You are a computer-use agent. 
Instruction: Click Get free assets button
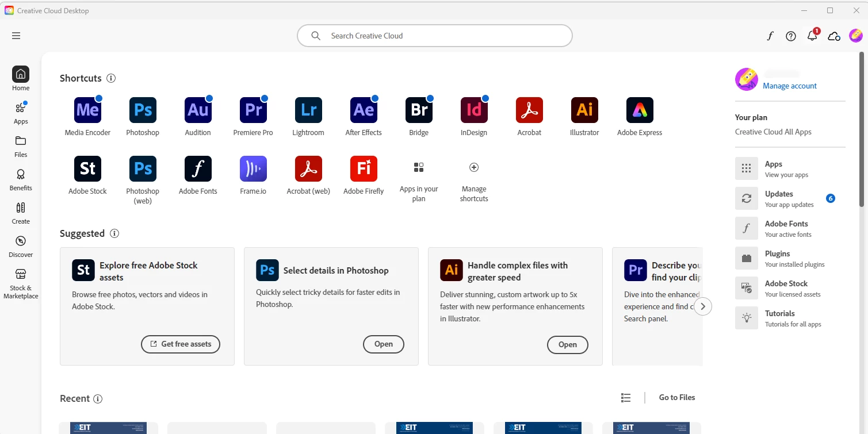181,344
